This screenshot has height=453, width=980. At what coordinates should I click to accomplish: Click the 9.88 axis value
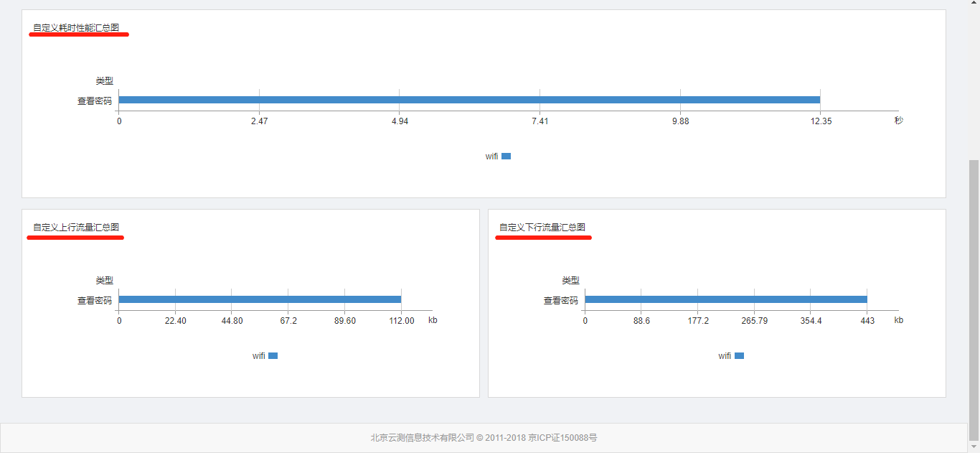point(680,121)
